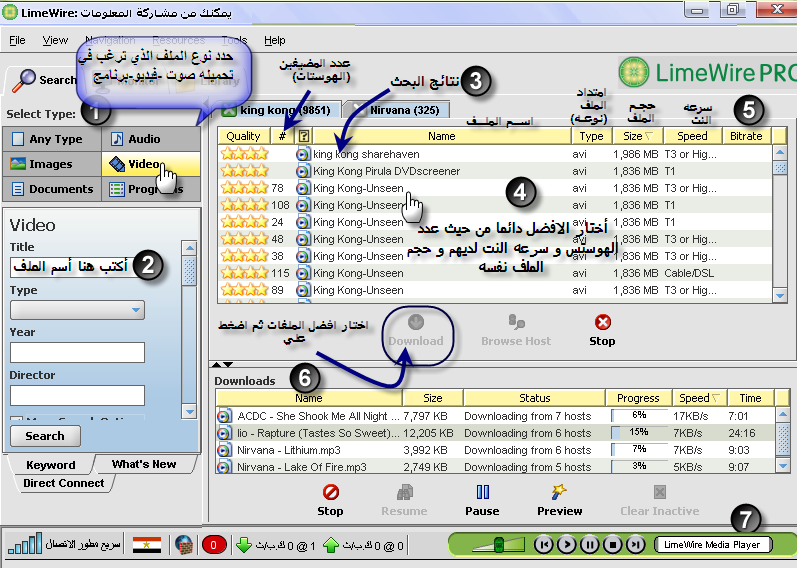Switch to the Keyword tab
This screenshot has height=568, width=797.
51,465
